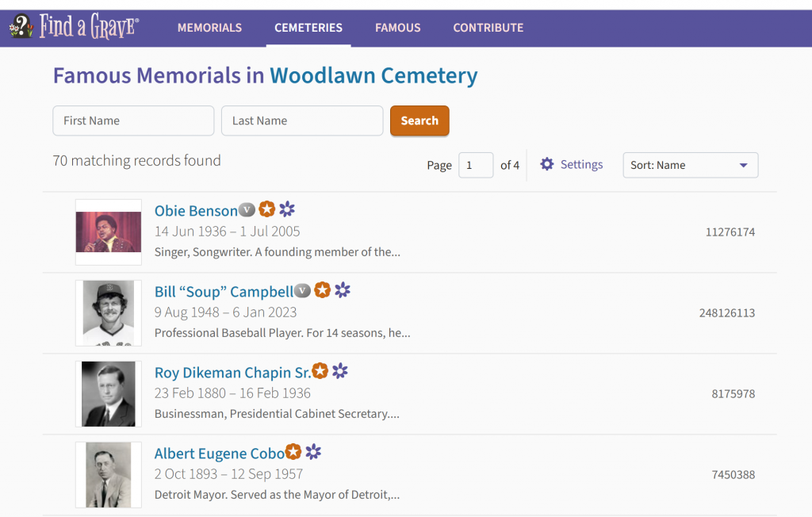Screen dimensions: 812x517
Task: Open Albert Eugene Cobo memorial link
Action: tap(220, 454)
